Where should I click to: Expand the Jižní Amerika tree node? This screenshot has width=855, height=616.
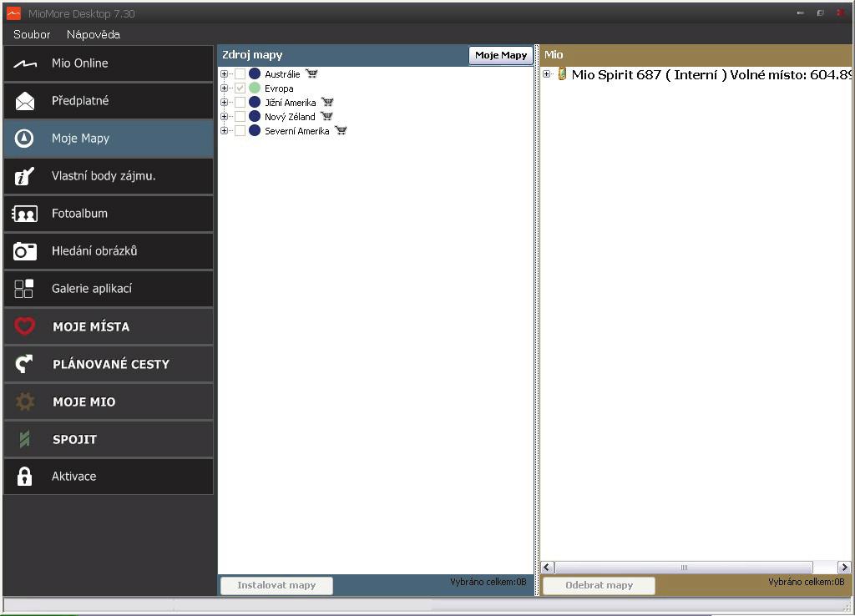pyautogui.click(x=224, y=102)
